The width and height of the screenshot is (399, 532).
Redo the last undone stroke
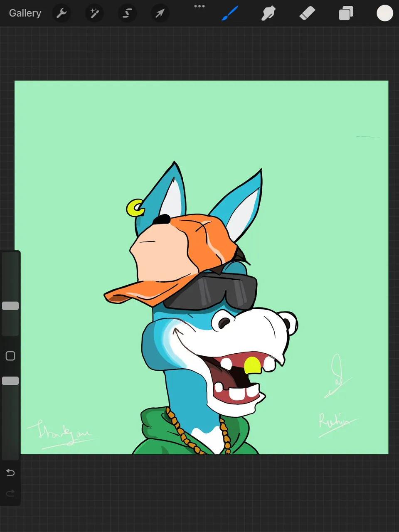pos(10,493)
